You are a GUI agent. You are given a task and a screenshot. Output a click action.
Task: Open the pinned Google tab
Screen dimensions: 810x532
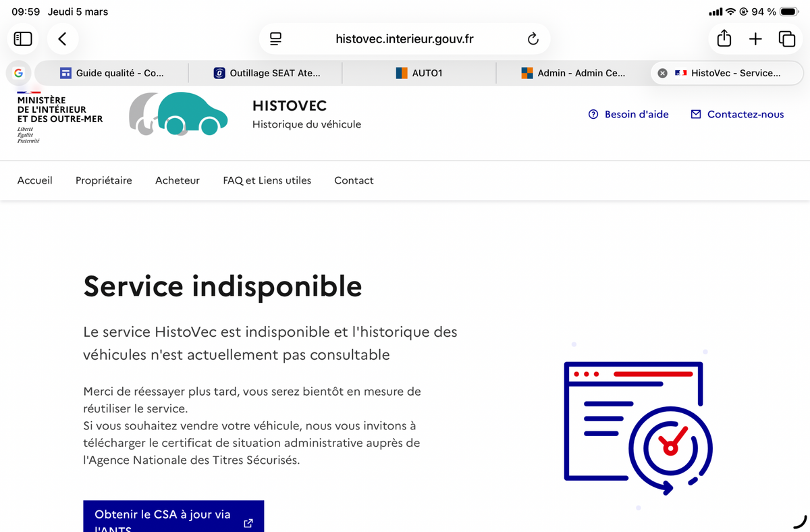coord(18,73)
